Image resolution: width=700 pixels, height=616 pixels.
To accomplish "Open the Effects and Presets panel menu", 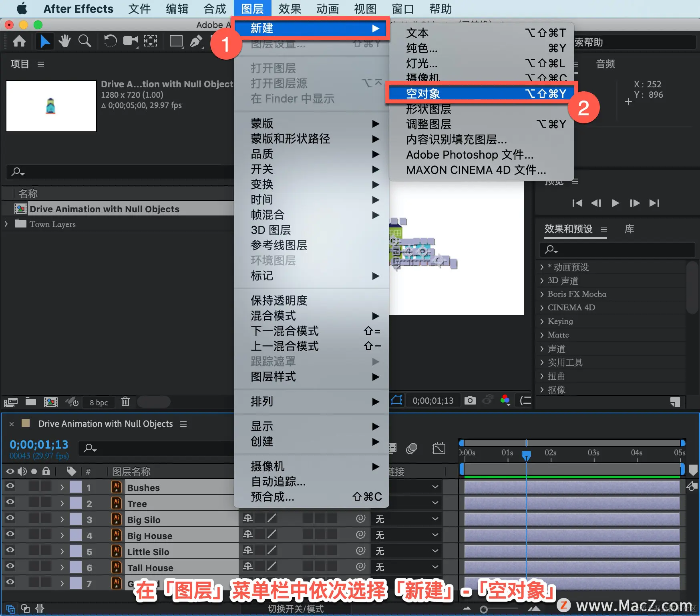I will (x=604, y=229).
